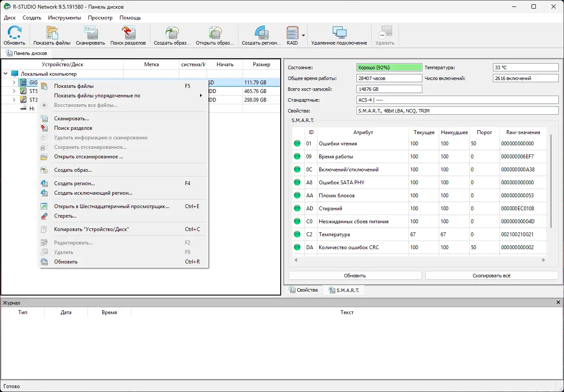This screenshot has height=392, width=564.
Task: Click the 298.09 GB size cell
Action: [261, 100]
